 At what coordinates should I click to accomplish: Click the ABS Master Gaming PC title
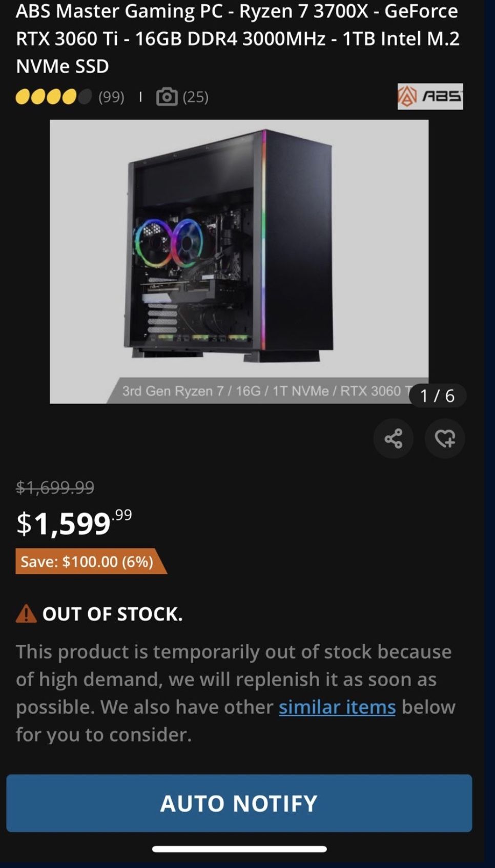point(238,38)
